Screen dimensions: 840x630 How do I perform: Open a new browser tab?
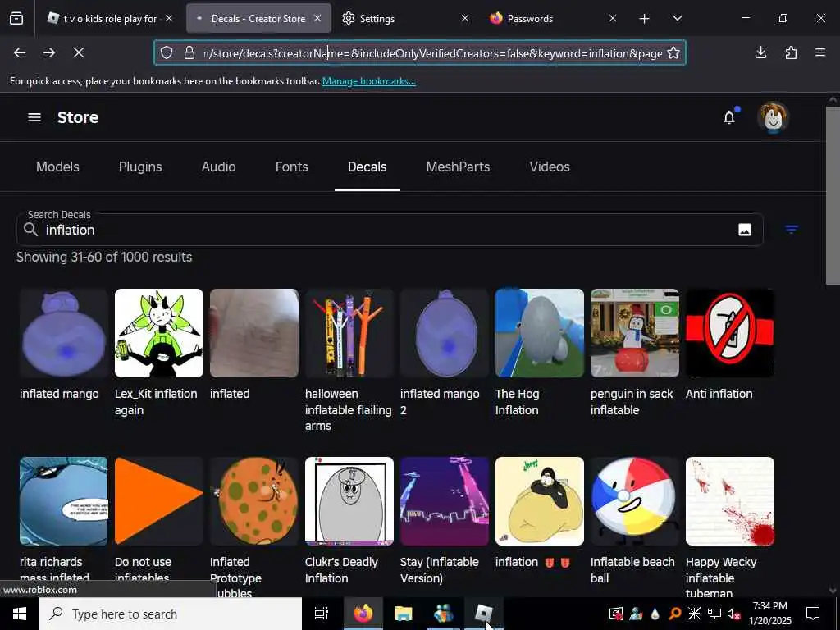(645, 19)
